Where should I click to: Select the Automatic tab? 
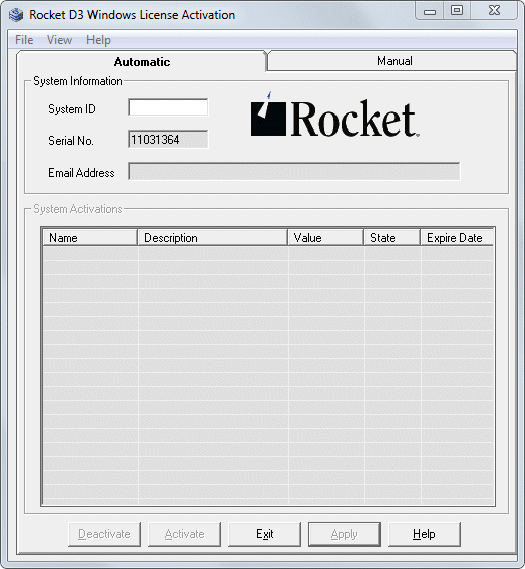pos(141,62)
